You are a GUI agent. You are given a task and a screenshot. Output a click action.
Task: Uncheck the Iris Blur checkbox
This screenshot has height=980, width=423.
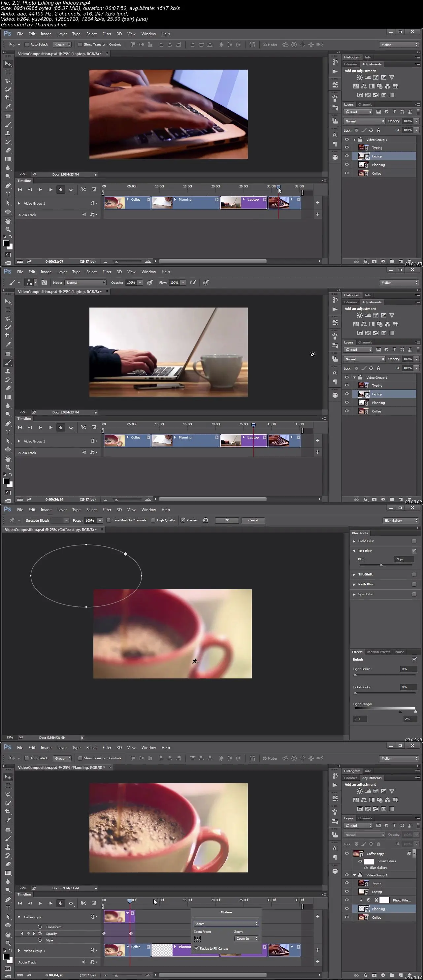pos(414,551)
